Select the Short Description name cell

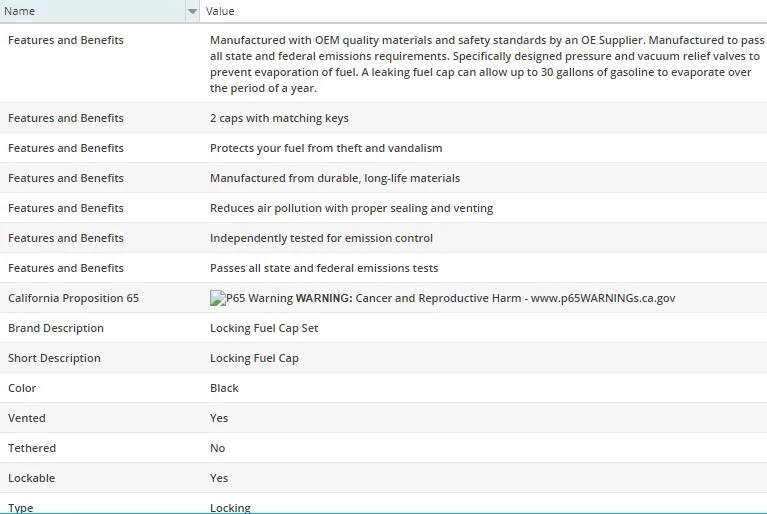pyautogui.click(x=54, y=358)
